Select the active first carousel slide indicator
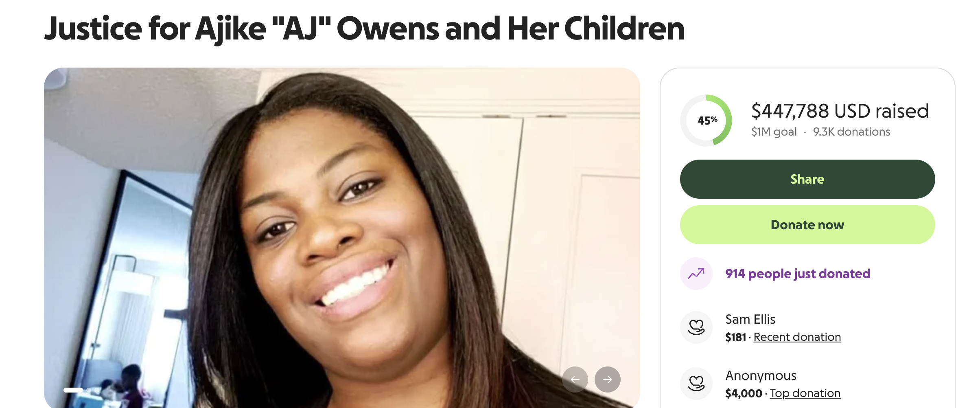The image size is (980, 408). tap(73, 390)
